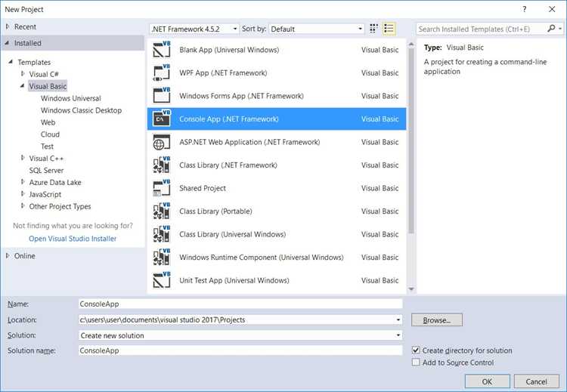
Task: Click the Browse button
Action: pos(437,320)
